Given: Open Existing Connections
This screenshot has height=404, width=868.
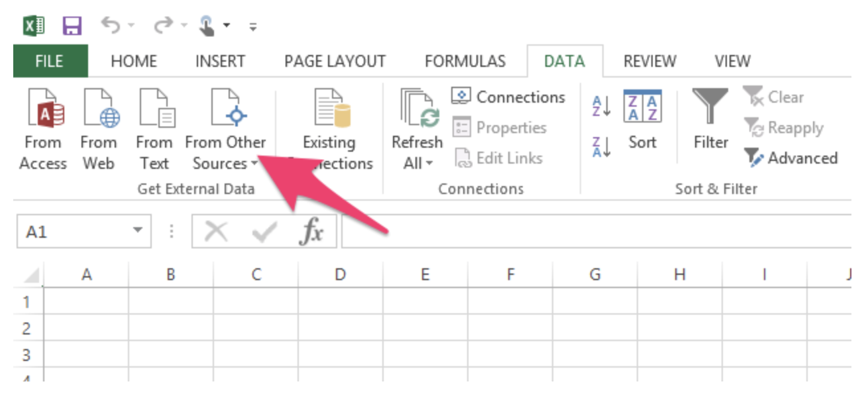Looking at the screenshot, I should 329,128.
